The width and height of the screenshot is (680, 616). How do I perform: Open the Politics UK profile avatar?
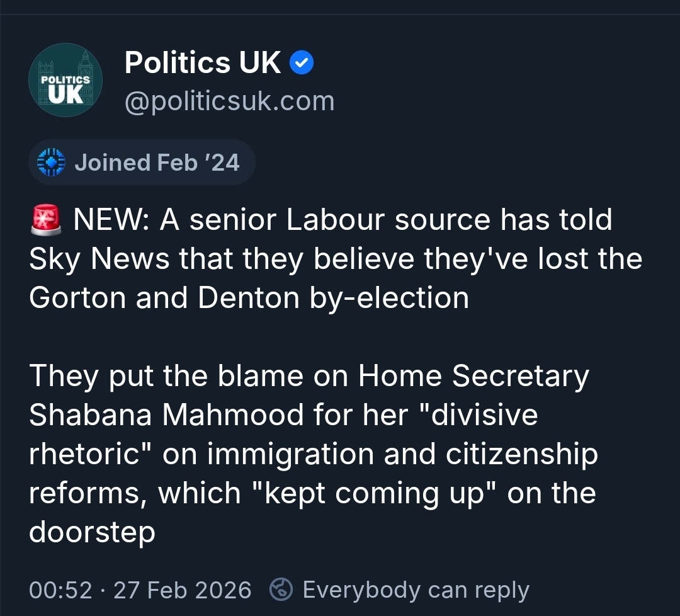pyautogui.click(x=65, y=80)
